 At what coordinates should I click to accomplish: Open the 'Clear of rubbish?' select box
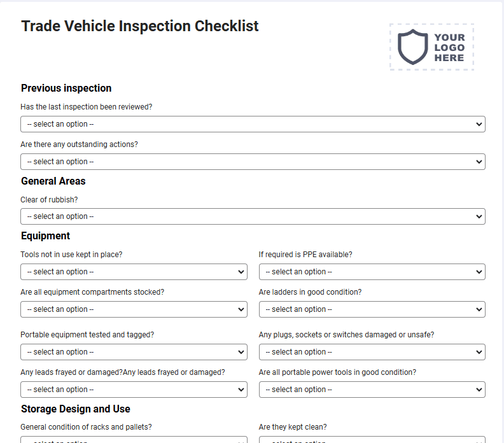[x=253, y=216]
